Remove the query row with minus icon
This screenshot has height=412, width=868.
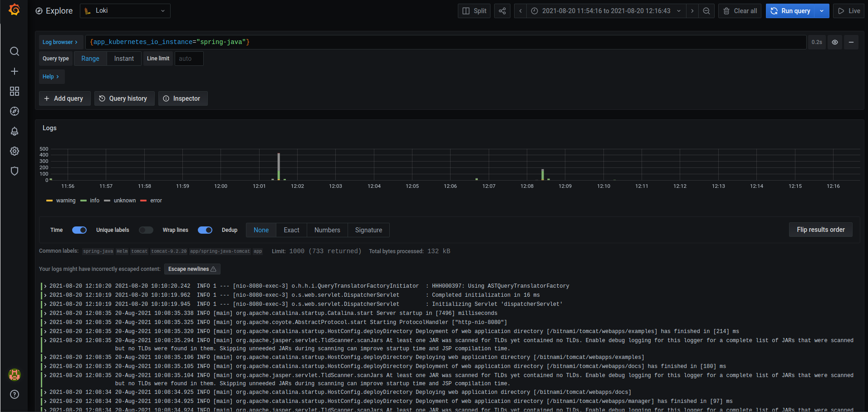point(851,42)
